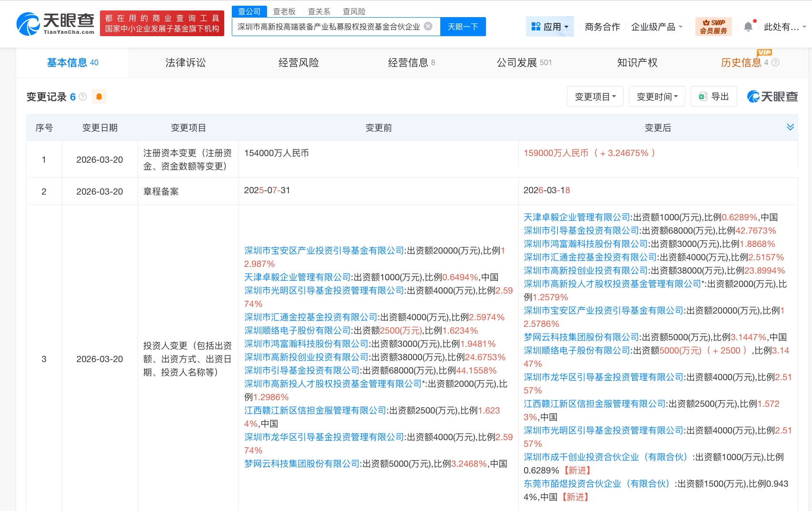
Task: Click the 应用 grid icon
Action: tap(537, 26)
